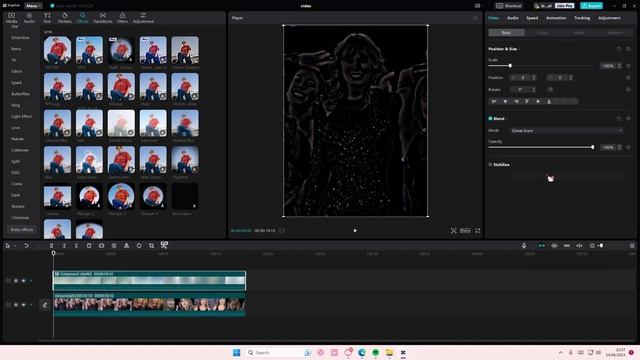Click the rotate icon in timeline toolbar
The width and height of the screenshot is (640, 360).
[139, 246]
